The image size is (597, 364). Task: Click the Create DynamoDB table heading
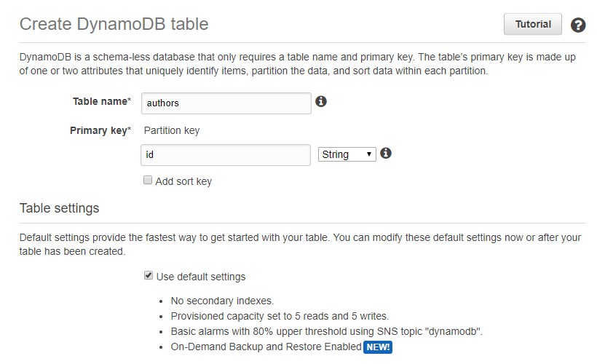point(114,24)
